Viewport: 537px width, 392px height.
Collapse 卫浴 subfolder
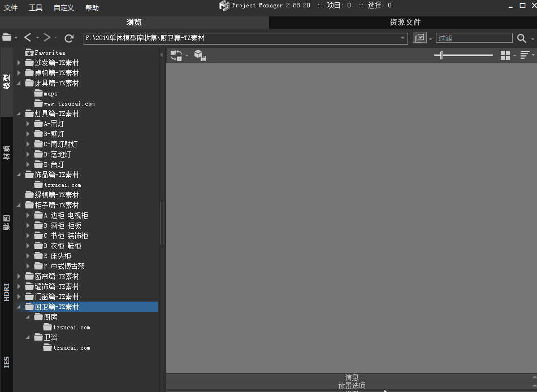point(28,337)
